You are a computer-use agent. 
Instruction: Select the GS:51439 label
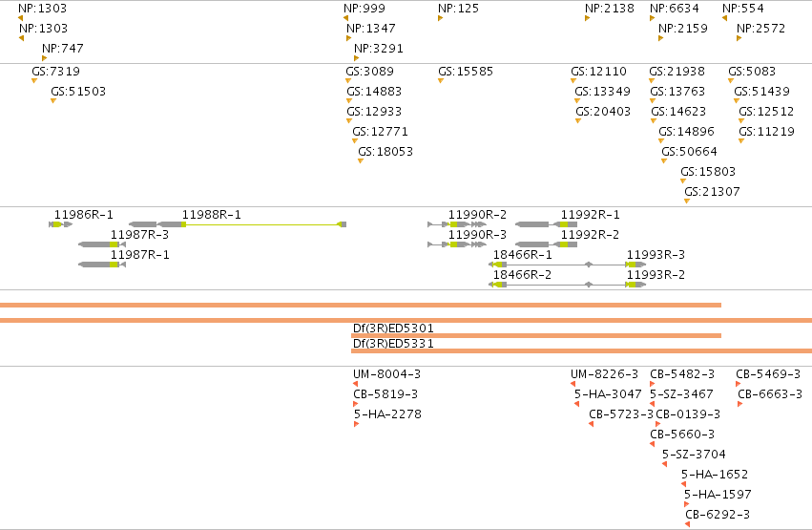761,92
